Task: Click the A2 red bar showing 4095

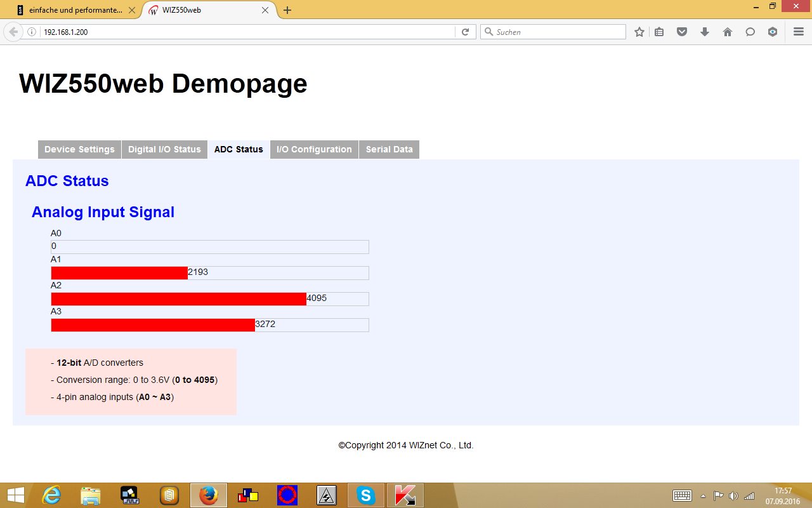Action: [x=179, y=299]
